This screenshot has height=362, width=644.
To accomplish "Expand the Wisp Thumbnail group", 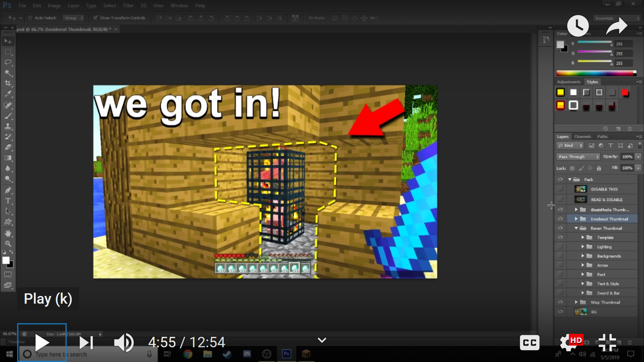I will [x=576, y=302].
